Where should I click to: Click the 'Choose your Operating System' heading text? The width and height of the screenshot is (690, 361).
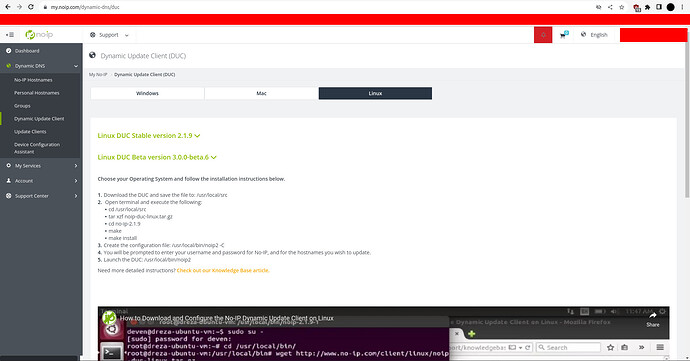tap(191, 179)
